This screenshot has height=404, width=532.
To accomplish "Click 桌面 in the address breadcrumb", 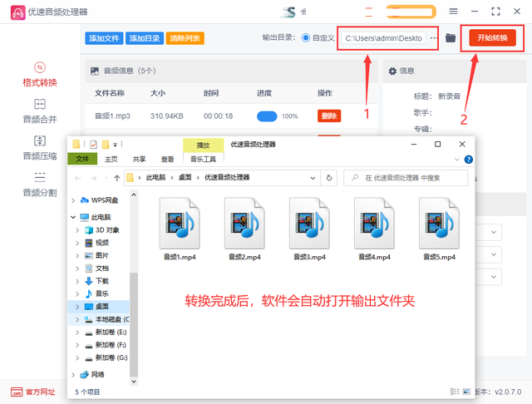I will coord(185,177).
